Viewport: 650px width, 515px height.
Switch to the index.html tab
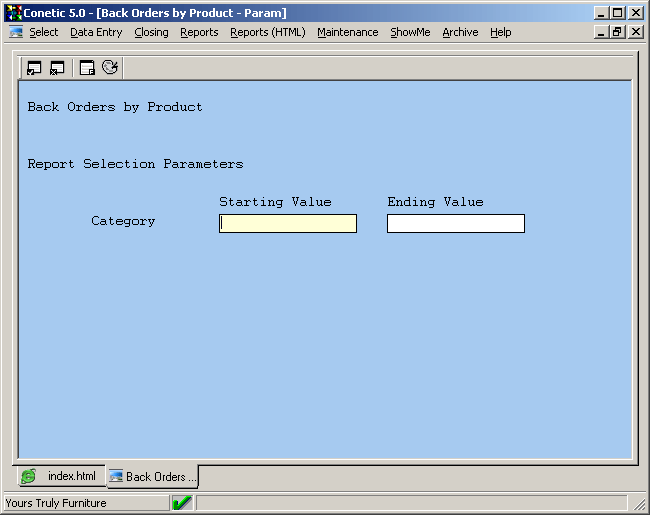(59, 477)
